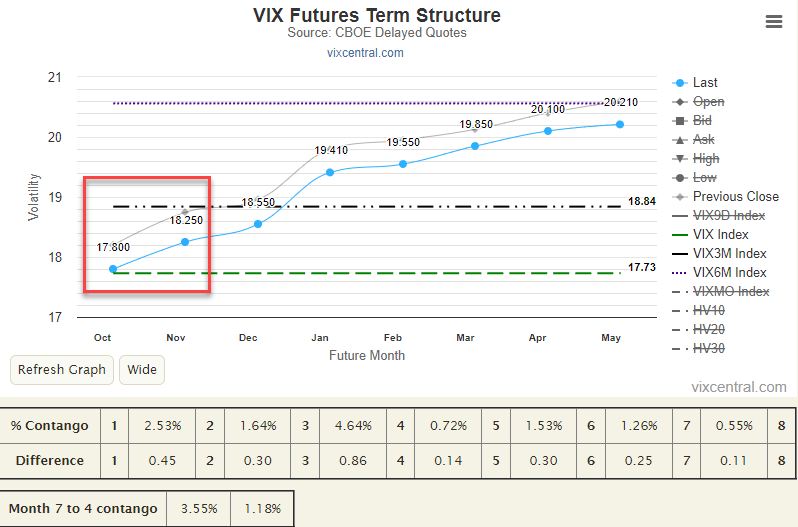Click the Oct data point at 17.800
Screen dimensions: 798x527
point(113,269)
